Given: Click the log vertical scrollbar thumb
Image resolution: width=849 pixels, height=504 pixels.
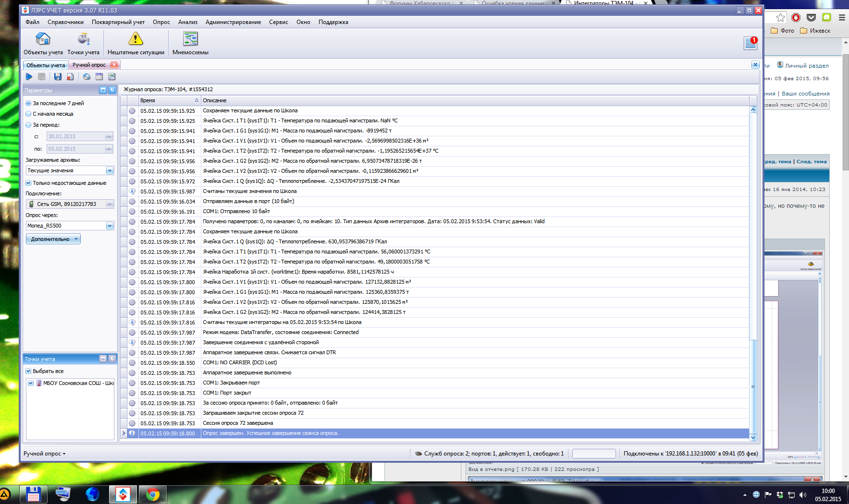Looking at the screenshot, I should tap(753, 386).
